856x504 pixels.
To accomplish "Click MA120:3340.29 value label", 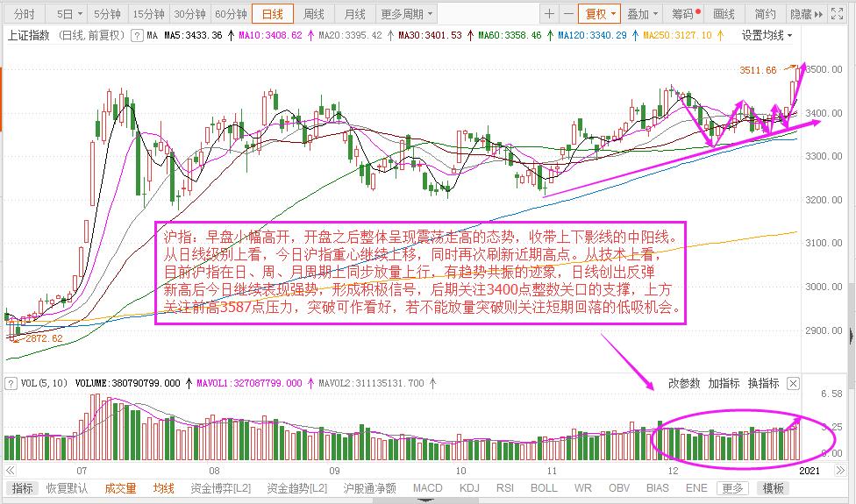I will pyautogui.click(x=592, y=35).
